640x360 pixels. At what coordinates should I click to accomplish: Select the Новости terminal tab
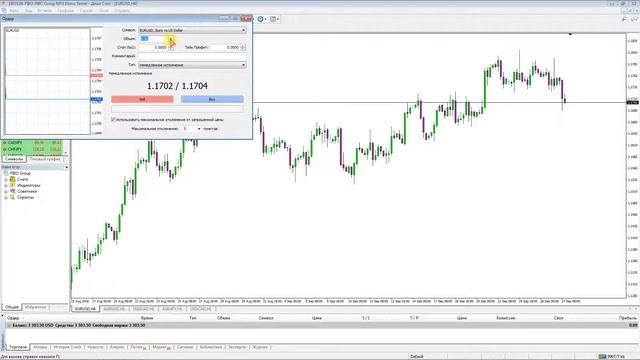pos(96,347)
